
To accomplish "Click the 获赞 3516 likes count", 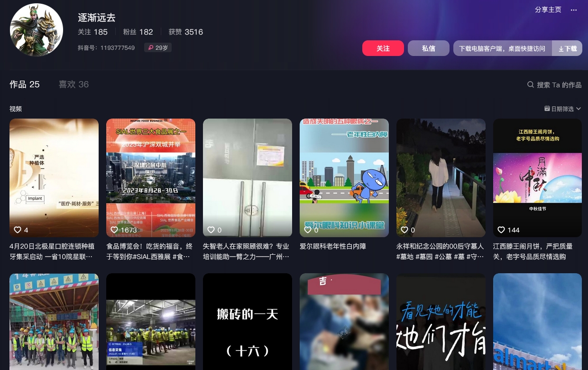I will 186,32.
